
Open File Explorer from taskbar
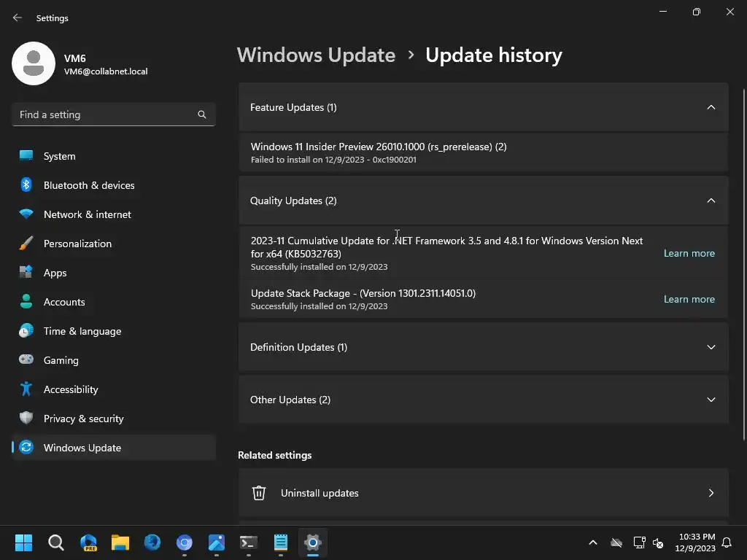tap(120, 542)
